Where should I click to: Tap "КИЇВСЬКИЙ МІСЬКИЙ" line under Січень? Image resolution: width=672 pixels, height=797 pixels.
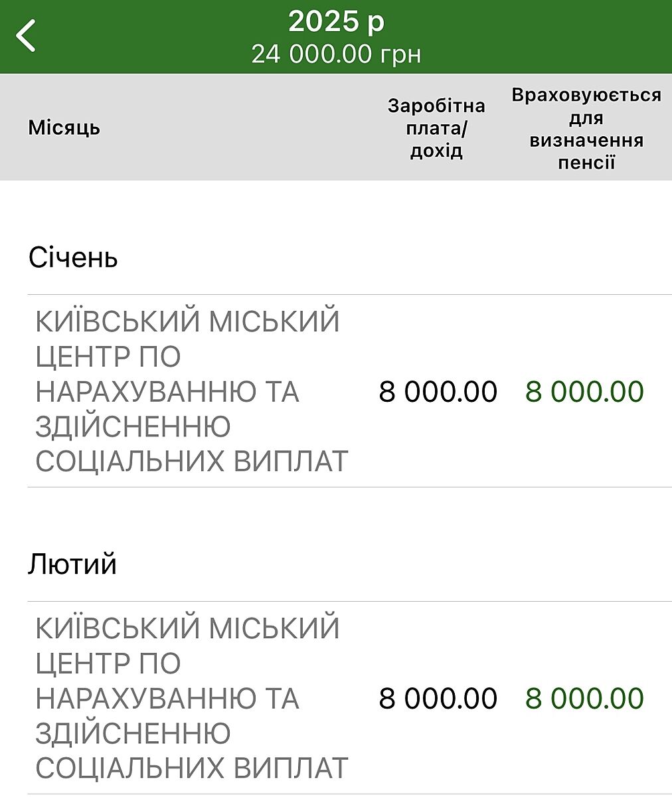tap(187, 322)
